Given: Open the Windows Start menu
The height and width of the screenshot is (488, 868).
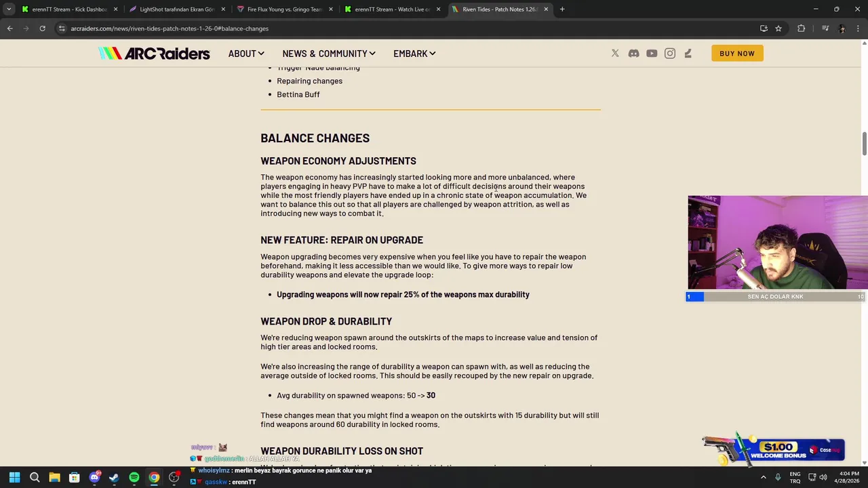Looking at the screenshot, I should click(14, 477).
